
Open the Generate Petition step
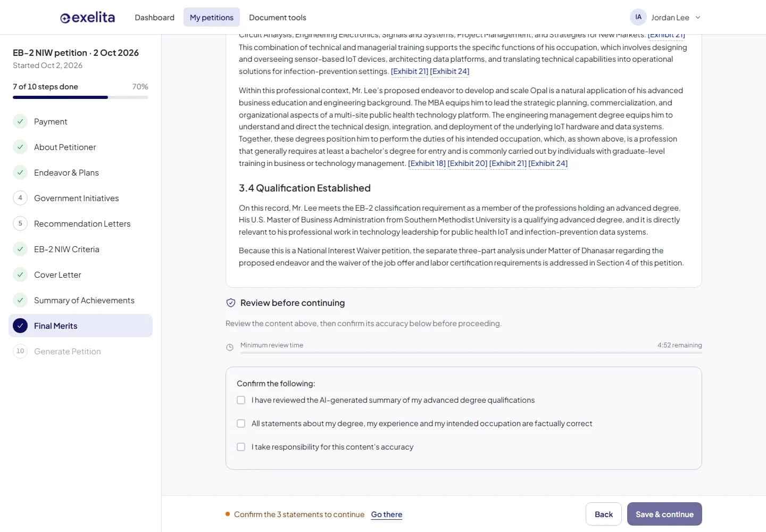pyautogui.click(x=81, y=351)
